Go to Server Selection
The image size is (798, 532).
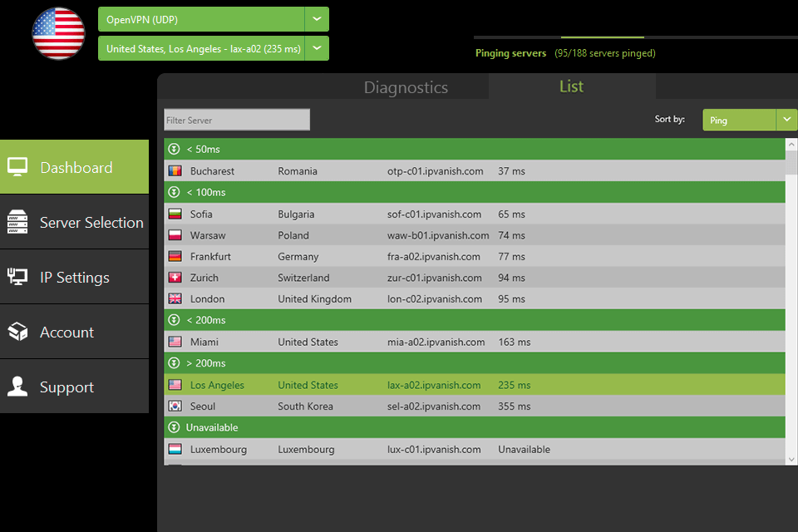(x=74, y=223)
